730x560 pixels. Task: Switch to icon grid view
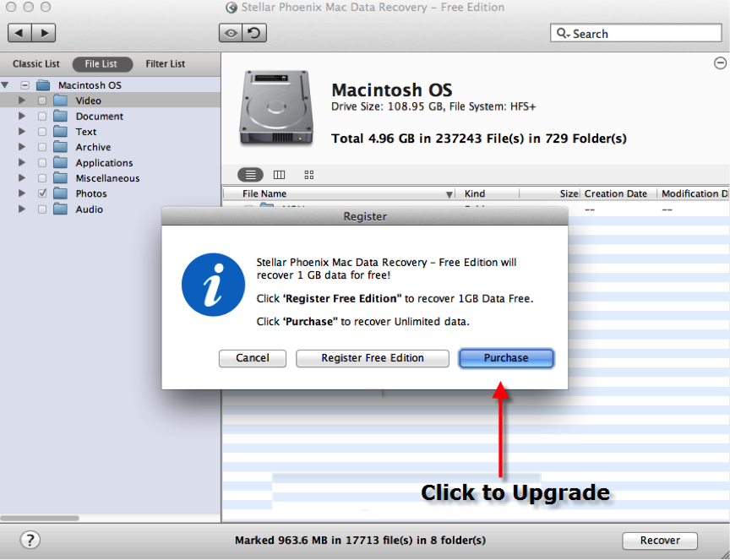[309, 175]
